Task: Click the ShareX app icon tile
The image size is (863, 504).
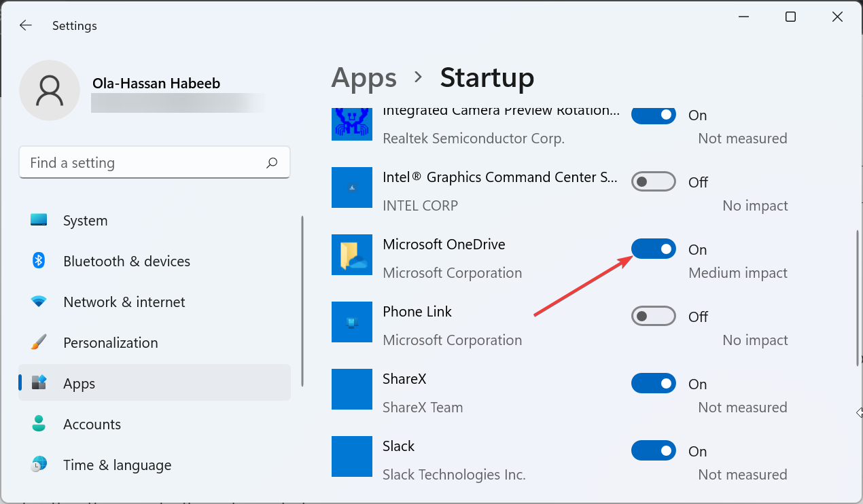Action: pyautogui.click(x=352, y=389)
